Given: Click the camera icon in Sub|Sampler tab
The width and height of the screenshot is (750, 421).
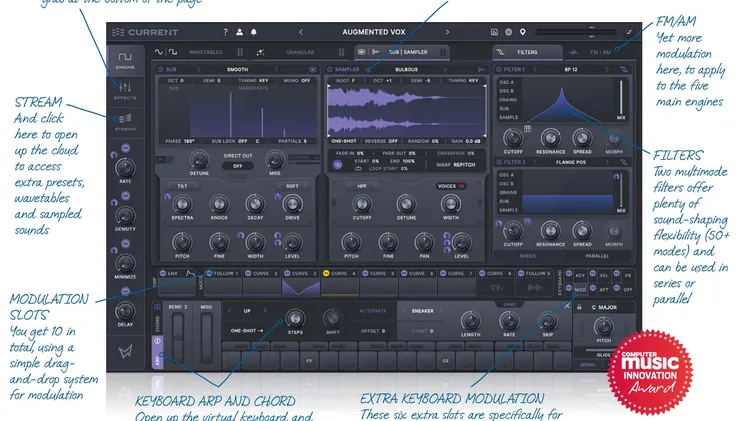Looking at the screenshot, I should click(x=361, y=52).
